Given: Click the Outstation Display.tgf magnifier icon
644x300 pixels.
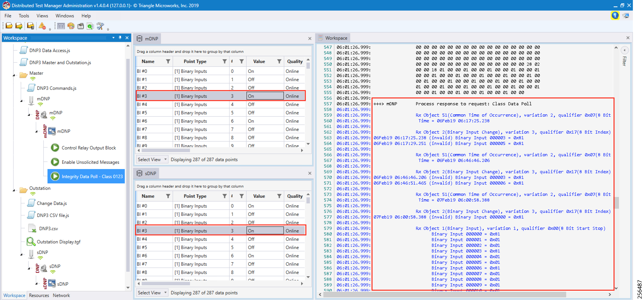Looking at the screenshot, I should [x=31, y=242].
